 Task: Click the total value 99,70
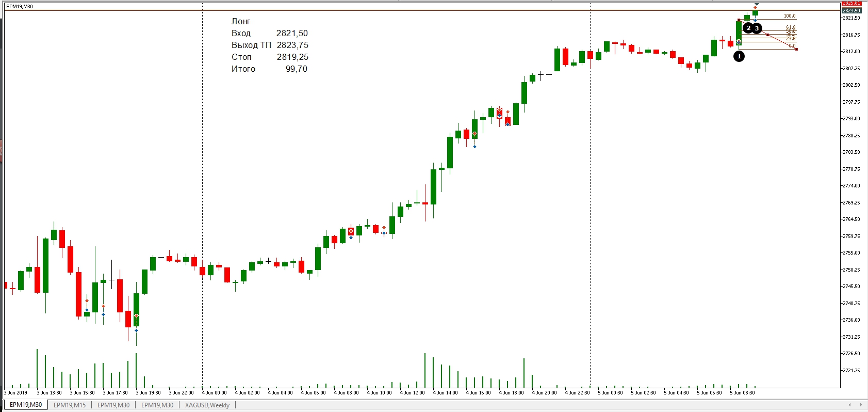[297, 69]
